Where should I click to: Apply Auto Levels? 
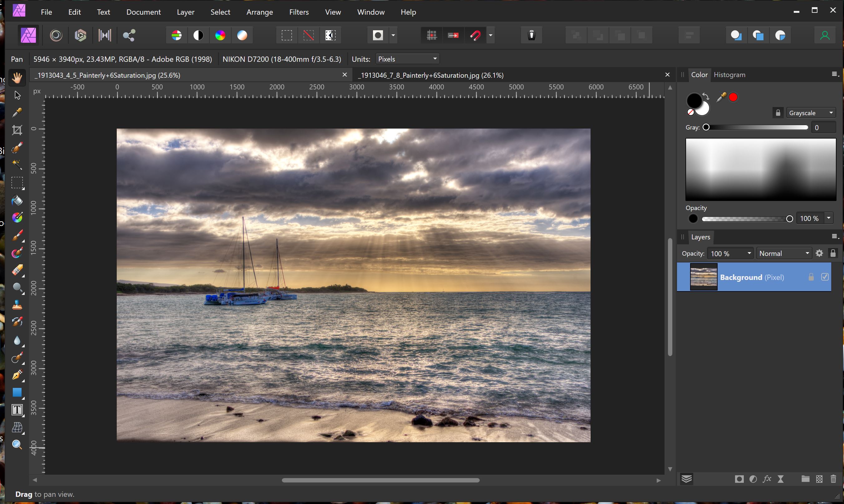tap(177, 35)
